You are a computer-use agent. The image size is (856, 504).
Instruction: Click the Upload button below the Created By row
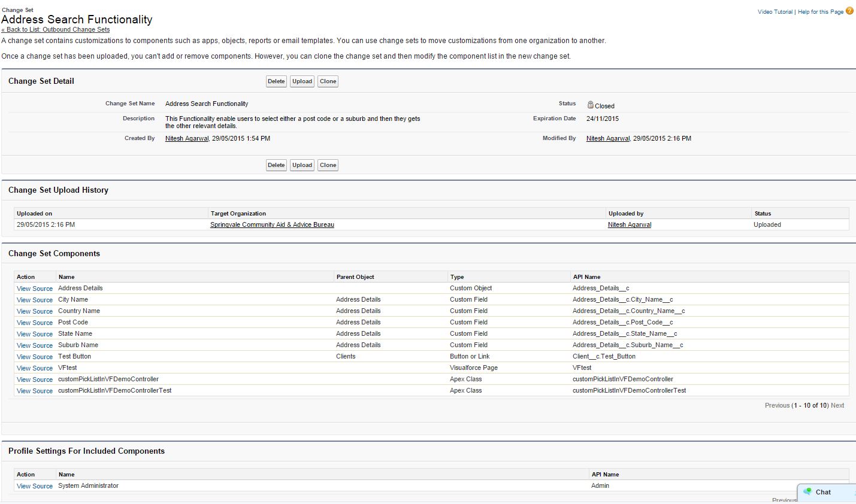pyautogui.click(x=303, y=165)
